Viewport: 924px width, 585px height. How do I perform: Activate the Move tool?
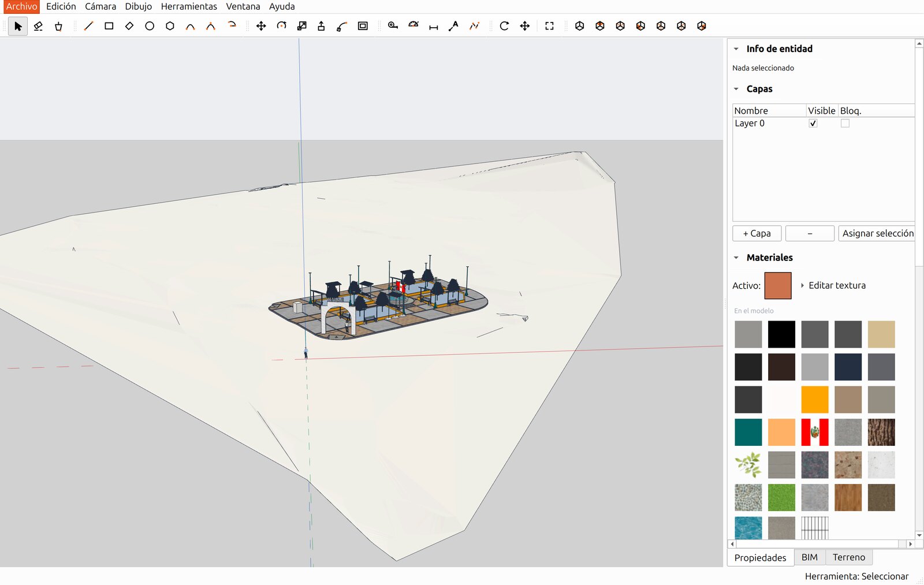click(x=261, y=26)
